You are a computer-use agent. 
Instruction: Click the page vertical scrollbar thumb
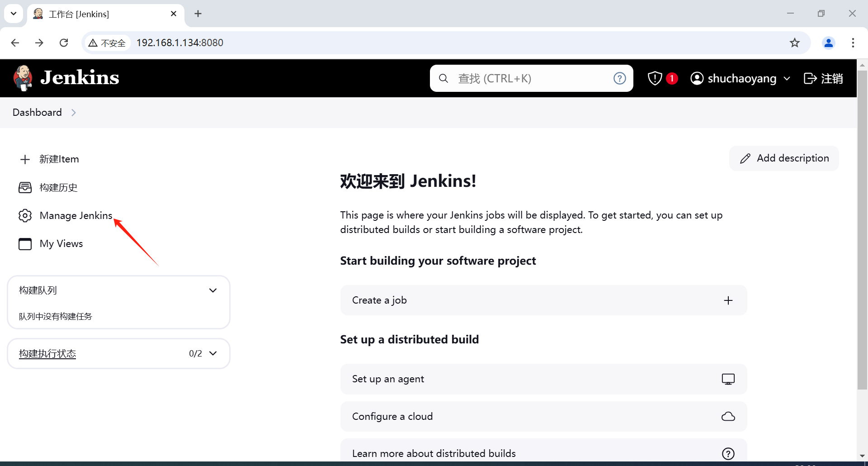[x=862, y=230]
